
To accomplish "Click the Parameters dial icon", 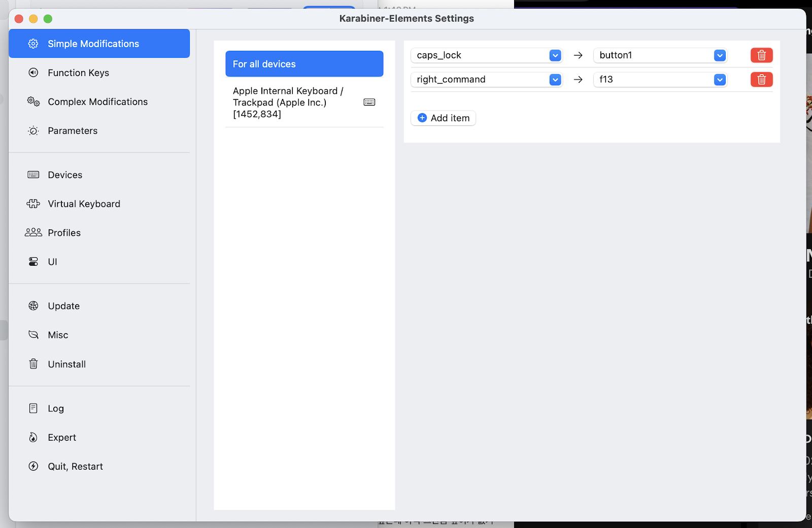I will click(x=33, y=130).
